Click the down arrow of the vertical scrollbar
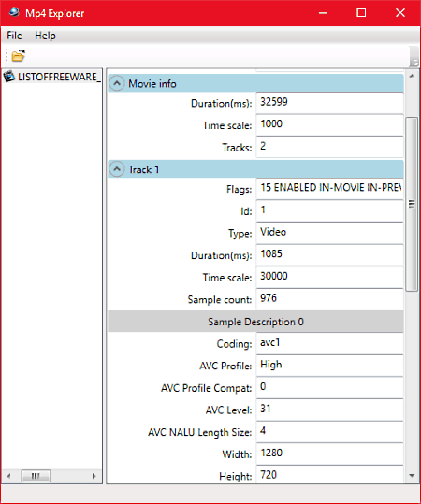Image resolution: width=421 pixels, height=504 pixels. (x=412, y=476)
